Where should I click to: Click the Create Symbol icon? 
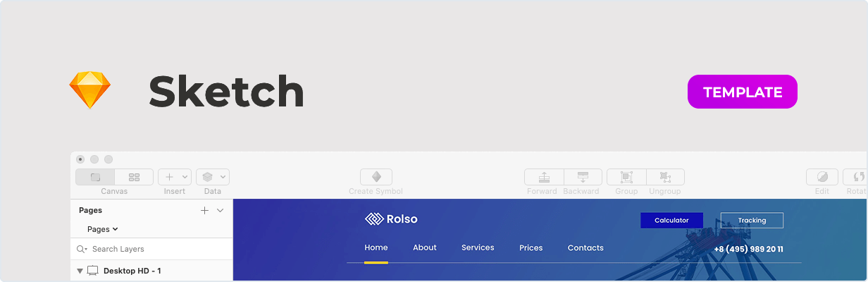point(376,177)
